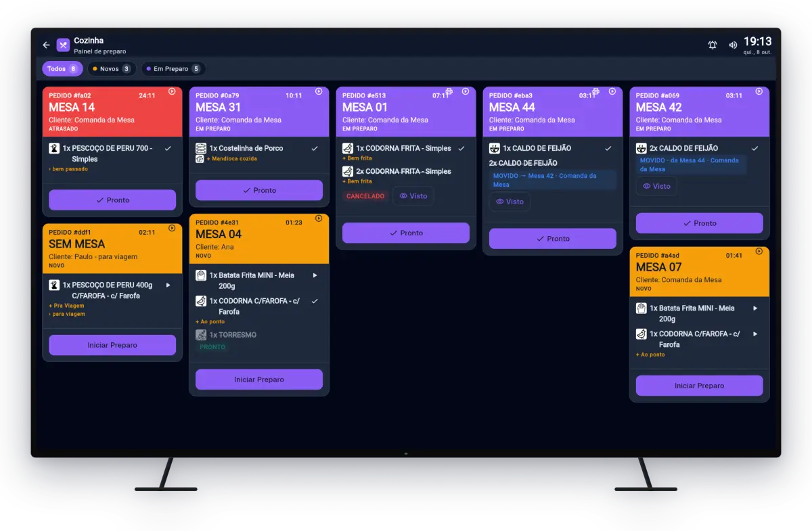The image size is (812, 531).
Task: Check off 2x CALDO DE FEIJÃO on MESA 42
Action: click(755, 148)
